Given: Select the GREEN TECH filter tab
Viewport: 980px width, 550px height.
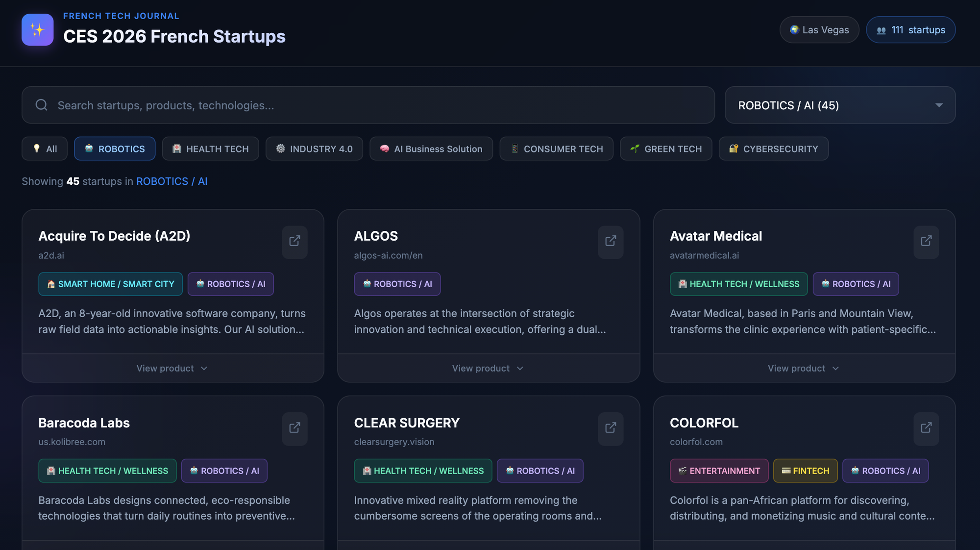Looking at the screenshot, I should 665,149.
